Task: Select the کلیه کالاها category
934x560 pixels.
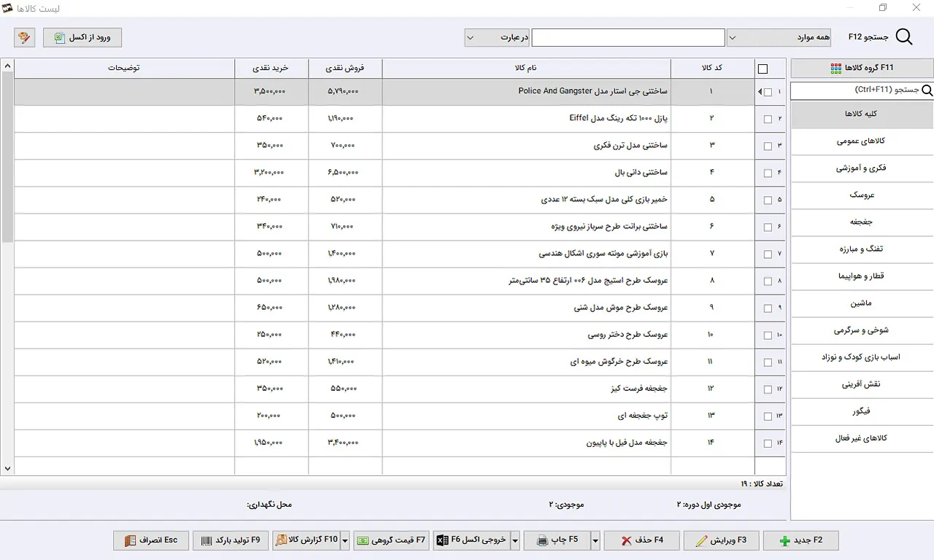Action: 862,114
